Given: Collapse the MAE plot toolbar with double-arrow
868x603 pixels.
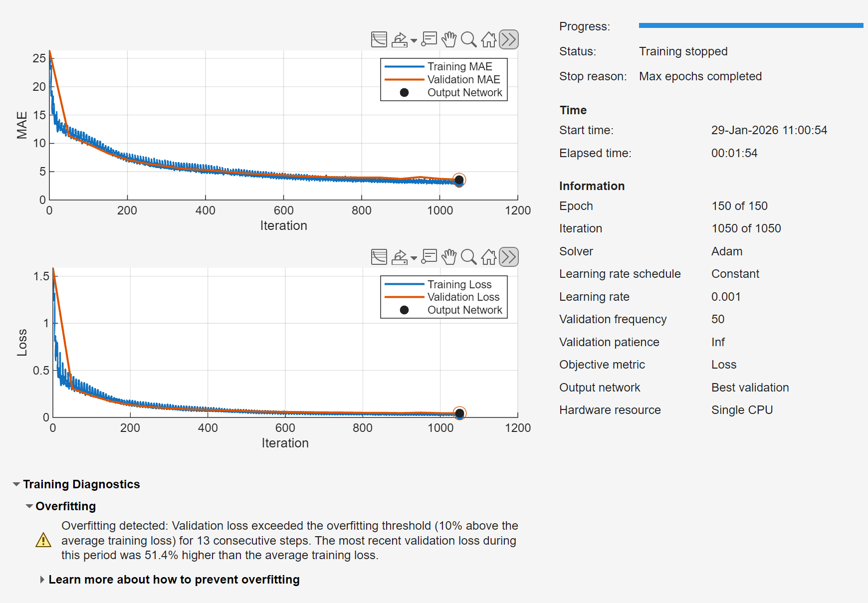Looking at the screenshot, I should [509, 39].
